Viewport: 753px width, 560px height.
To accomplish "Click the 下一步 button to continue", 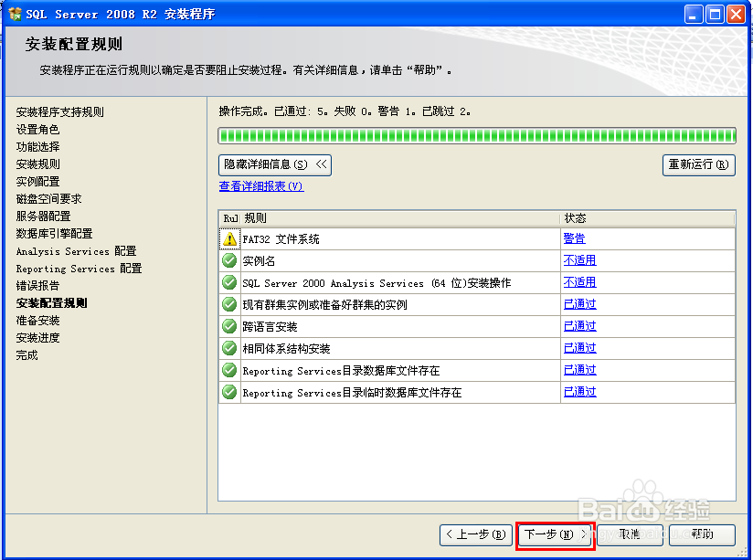I will coord(554,535).
